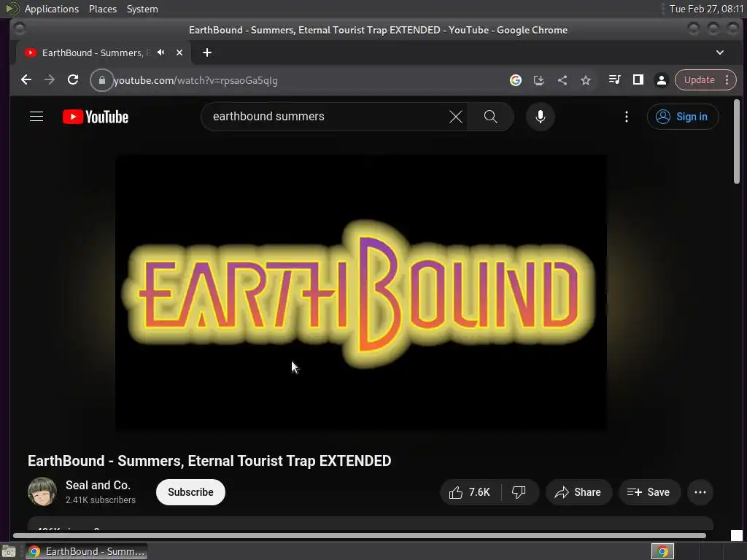The height and width of the screenshot is (560, 747).
Task: Open the Seal and Co. channel avatar
Action: pos(42,492)
